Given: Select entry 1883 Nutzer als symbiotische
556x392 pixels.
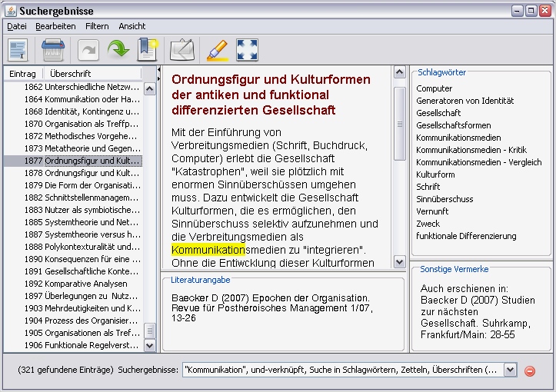Looking at the screenshot, I should click(73, 210).
